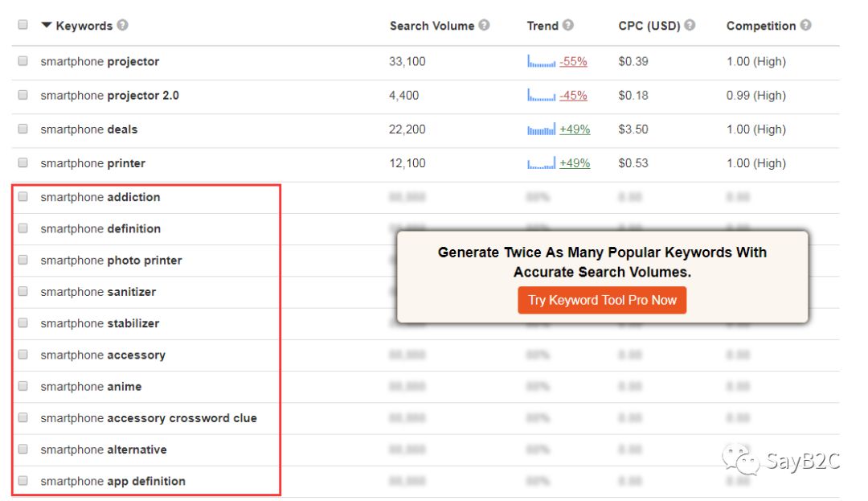Screen dimensions: 868x501
Task: Open the -55% trend link
Action: [x=573, y=62]
